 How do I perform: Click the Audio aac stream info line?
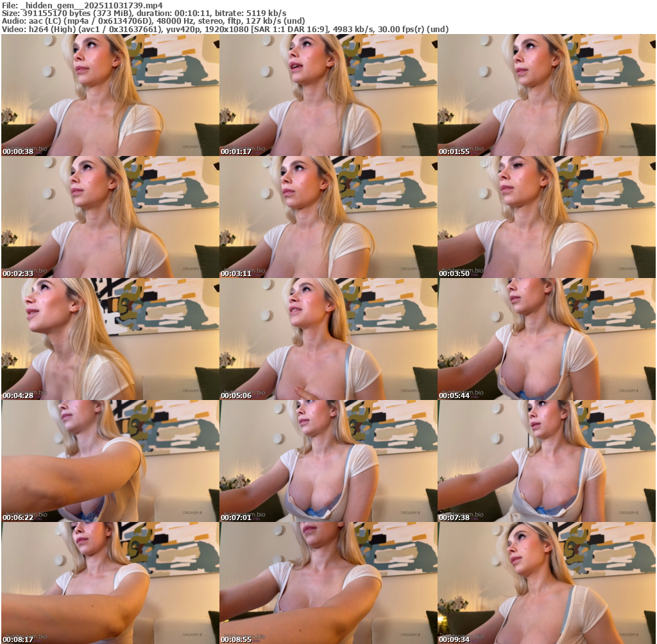pos(153,21)
